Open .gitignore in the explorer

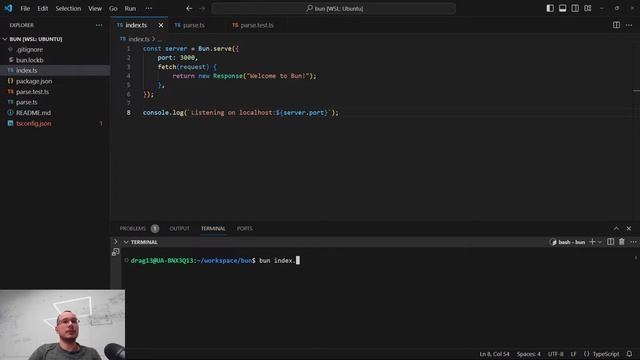coord(29,49)
